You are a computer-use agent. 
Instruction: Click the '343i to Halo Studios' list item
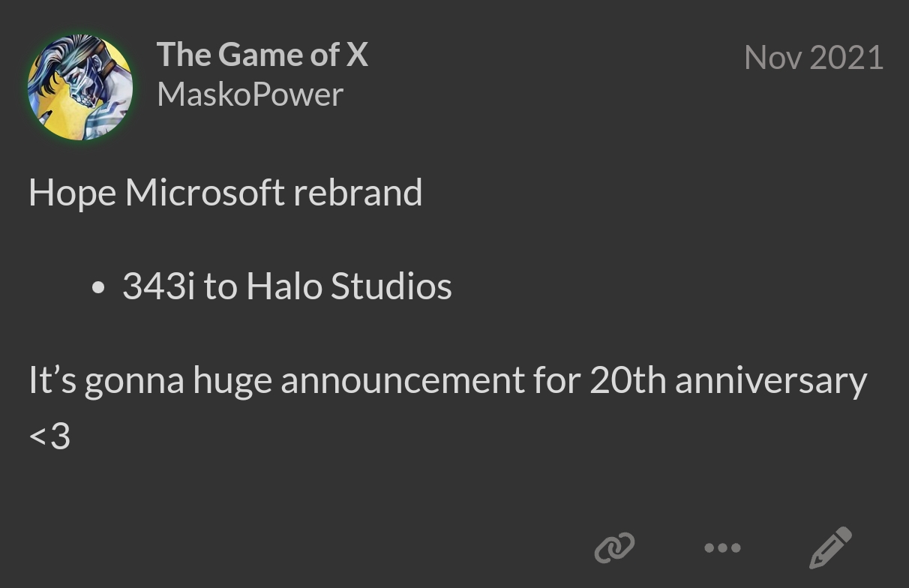[286, 286]
